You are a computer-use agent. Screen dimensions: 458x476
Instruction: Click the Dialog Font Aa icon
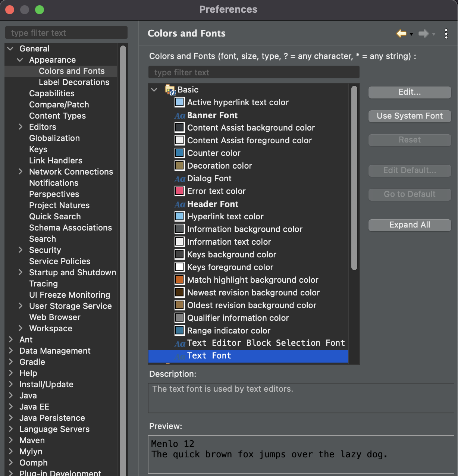point(180,179)
